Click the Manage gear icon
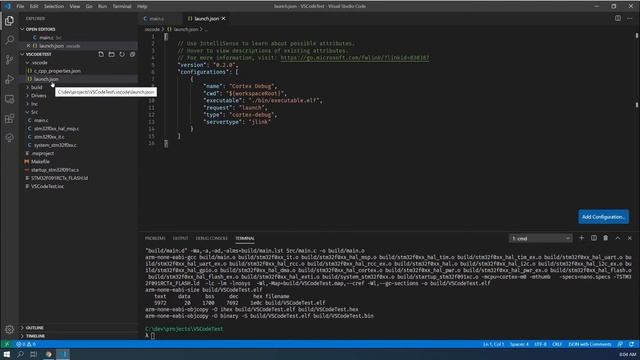The width and height of the screenshot is (640, 360). [9, 329]
